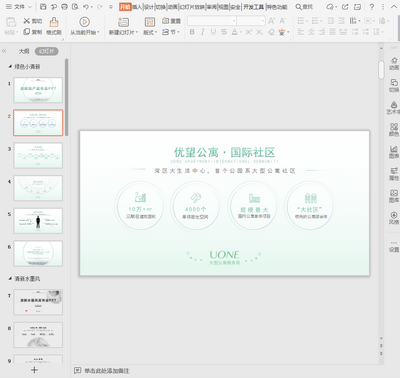Select slide 7 thumbnail

(x=38, y=302)
